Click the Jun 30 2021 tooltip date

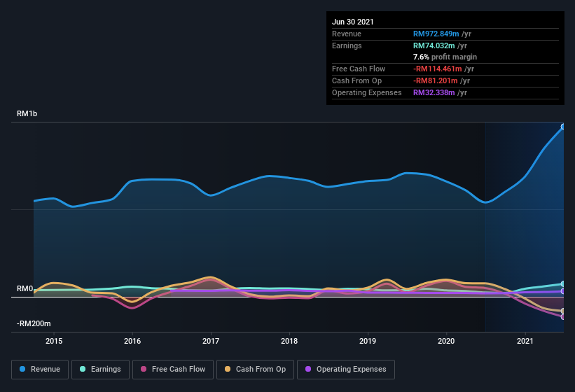[353, 22]
